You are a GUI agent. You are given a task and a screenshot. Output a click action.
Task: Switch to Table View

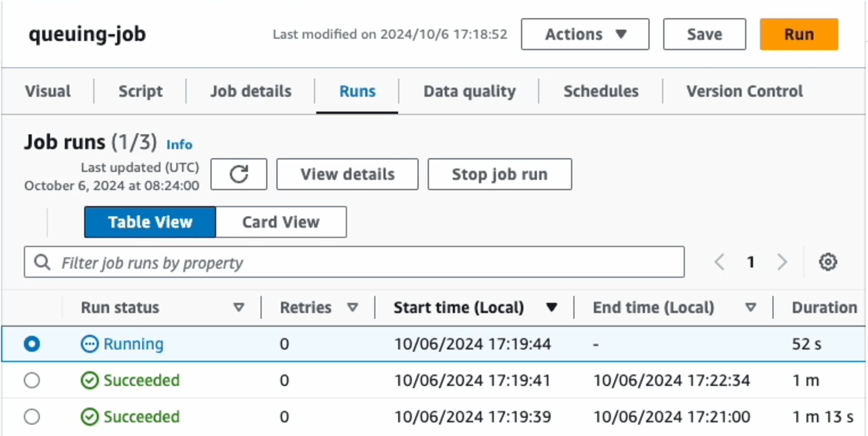[x=150, y=222]
